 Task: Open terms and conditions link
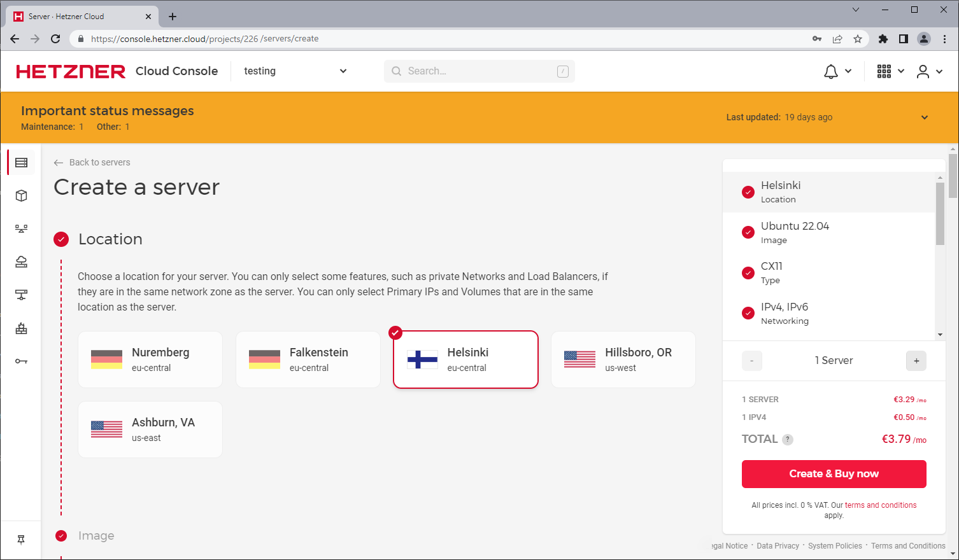pos(881,505)
